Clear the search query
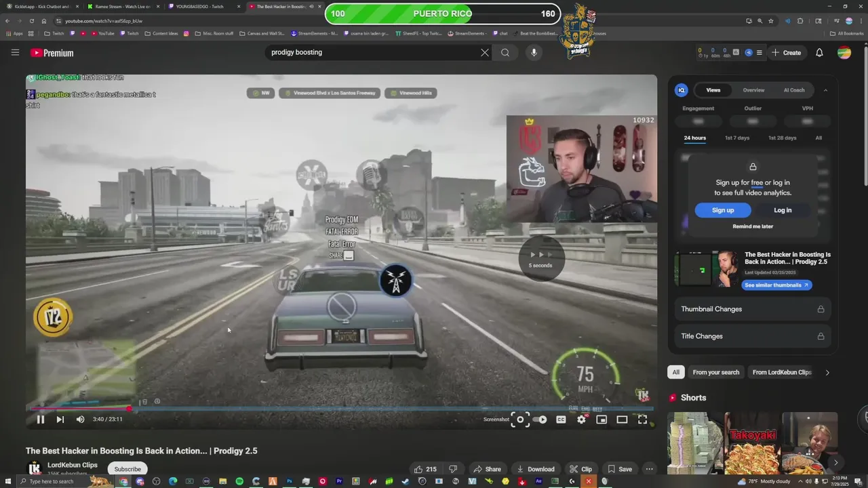868x488 pixels. pyautogui.click(x=485, y=52)
